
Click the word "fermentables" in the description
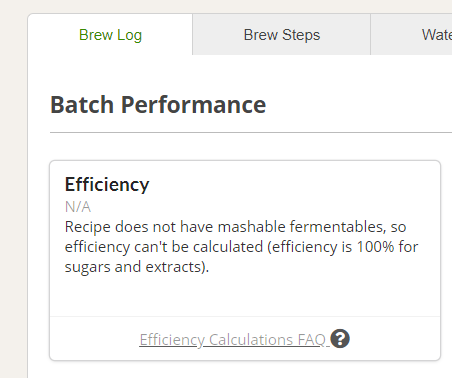(x=337, y=227)
